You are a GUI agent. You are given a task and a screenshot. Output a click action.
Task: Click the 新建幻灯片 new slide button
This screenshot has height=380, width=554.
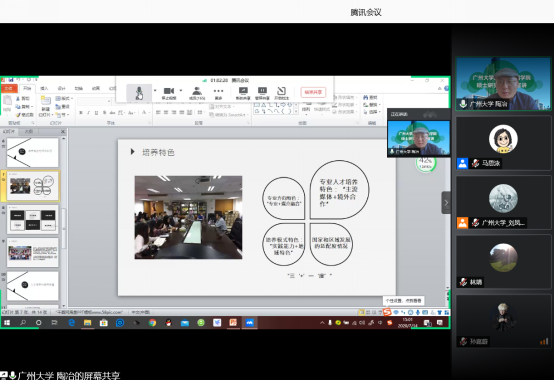pos(46,106)
